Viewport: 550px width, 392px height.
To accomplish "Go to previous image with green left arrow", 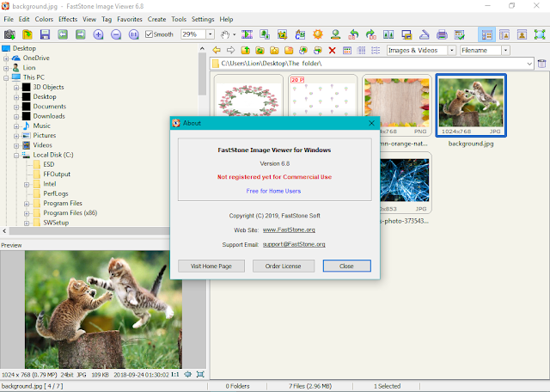I will (x=63, y=34).
